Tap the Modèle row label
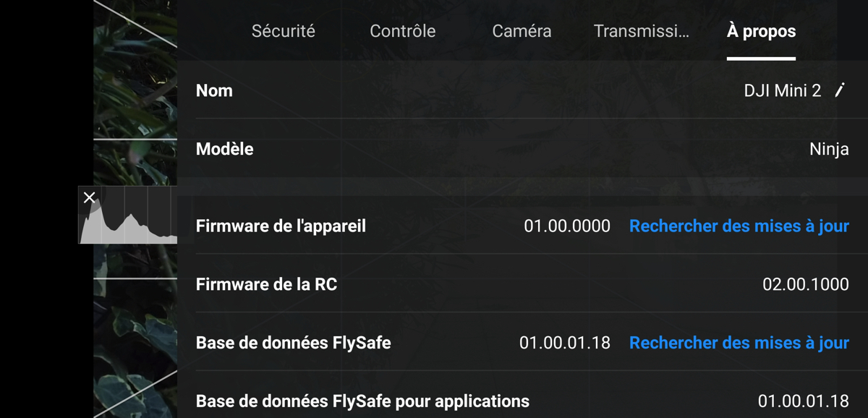 [224, 149]
